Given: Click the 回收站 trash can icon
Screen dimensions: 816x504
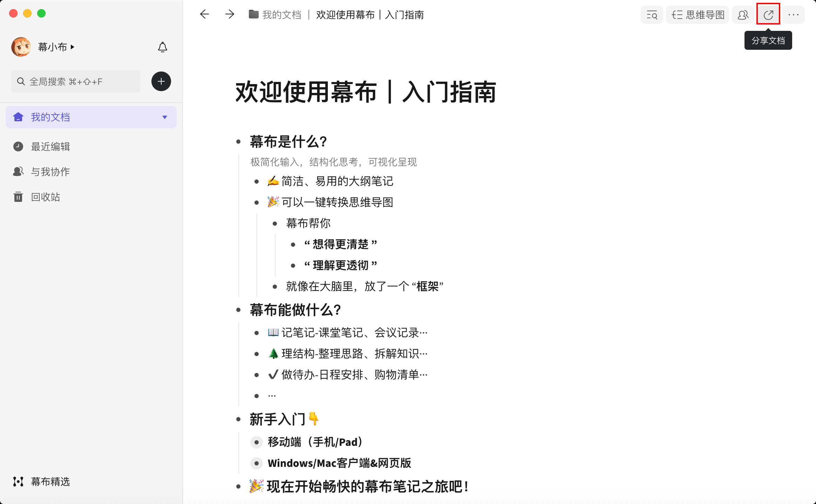Looking at the screenshot, I should [x=18, y=197].
